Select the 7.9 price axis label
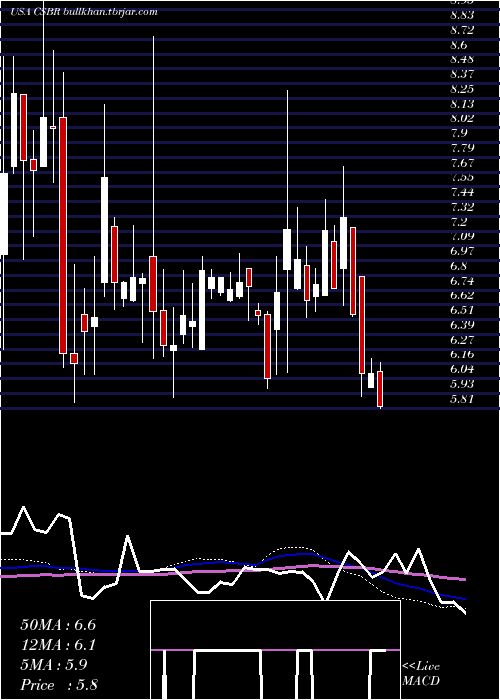500x700 pixels. (x=459, y=133)
